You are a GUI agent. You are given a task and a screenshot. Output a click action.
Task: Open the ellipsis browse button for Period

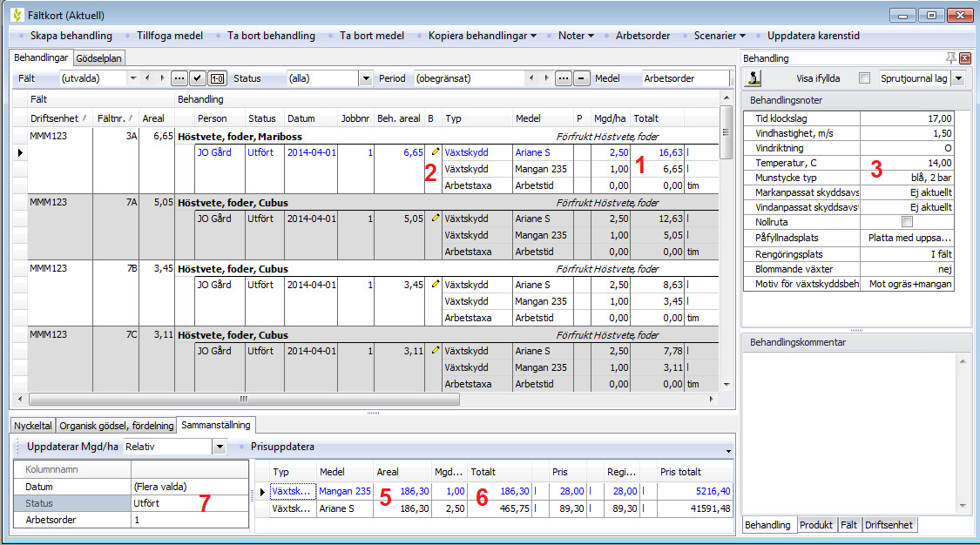pos(563,78)
